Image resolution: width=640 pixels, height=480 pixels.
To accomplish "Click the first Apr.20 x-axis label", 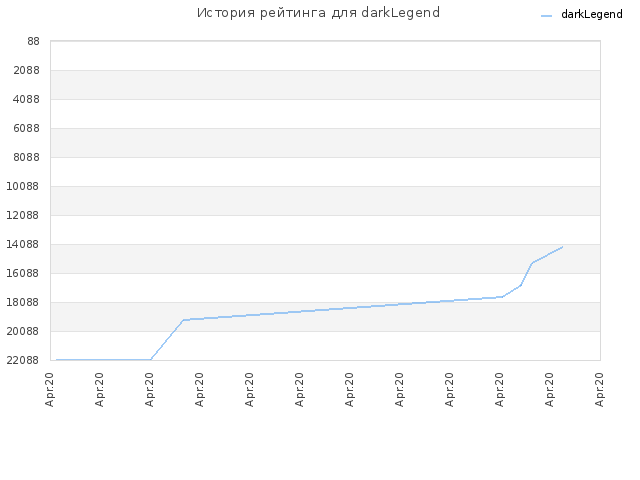I will (x=49, y=389).
